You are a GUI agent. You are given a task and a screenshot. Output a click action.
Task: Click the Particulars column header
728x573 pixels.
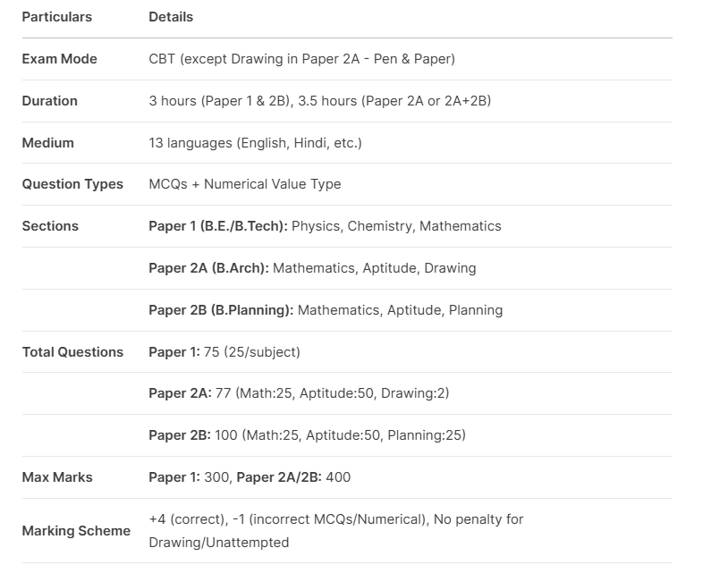coord(56,17)
